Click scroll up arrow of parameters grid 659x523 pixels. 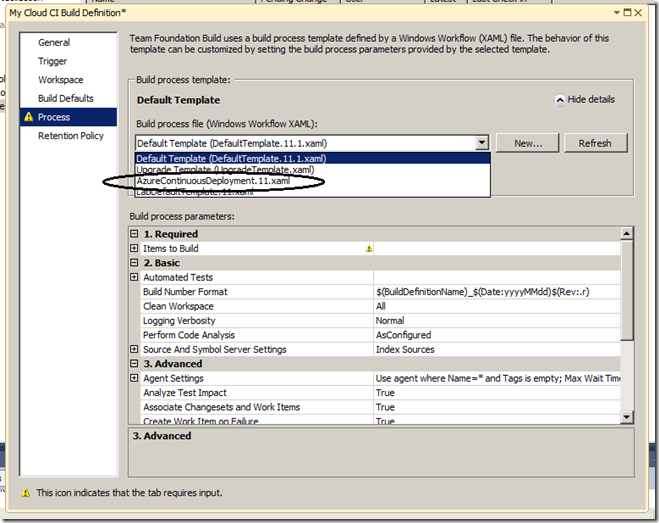(627, 233)
